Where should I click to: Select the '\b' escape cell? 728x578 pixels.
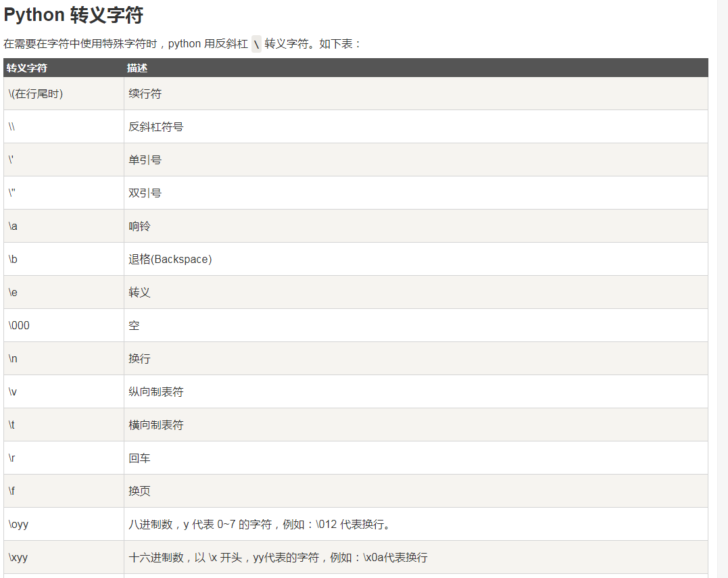[x=64, y=259]
